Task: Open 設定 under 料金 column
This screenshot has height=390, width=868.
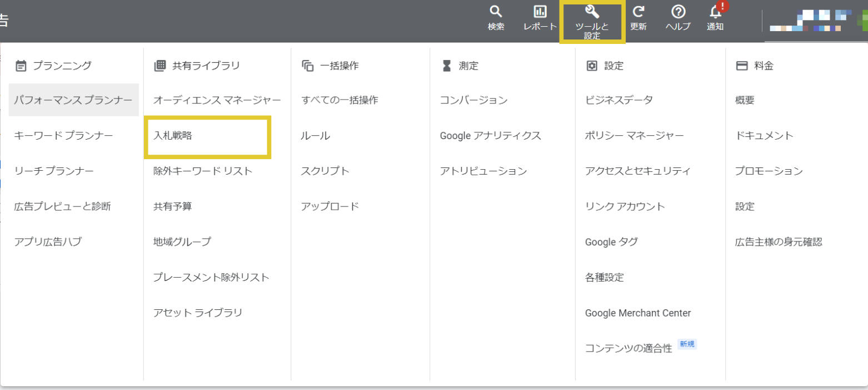Action: point(745,206)
